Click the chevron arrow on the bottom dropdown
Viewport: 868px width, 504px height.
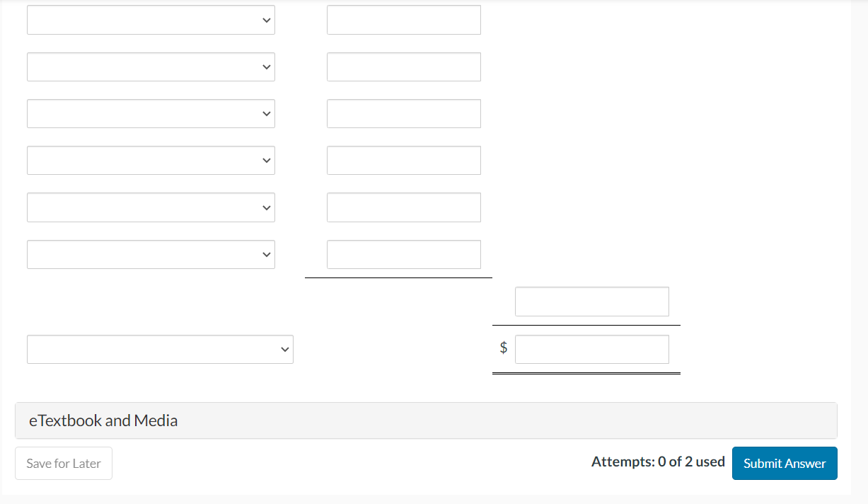[x=284, y=349]
